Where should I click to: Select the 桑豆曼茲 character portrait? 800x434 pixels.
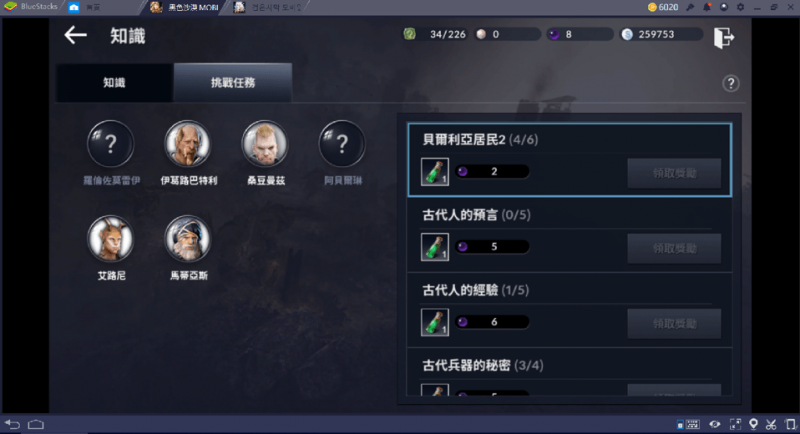click(265, 144)
